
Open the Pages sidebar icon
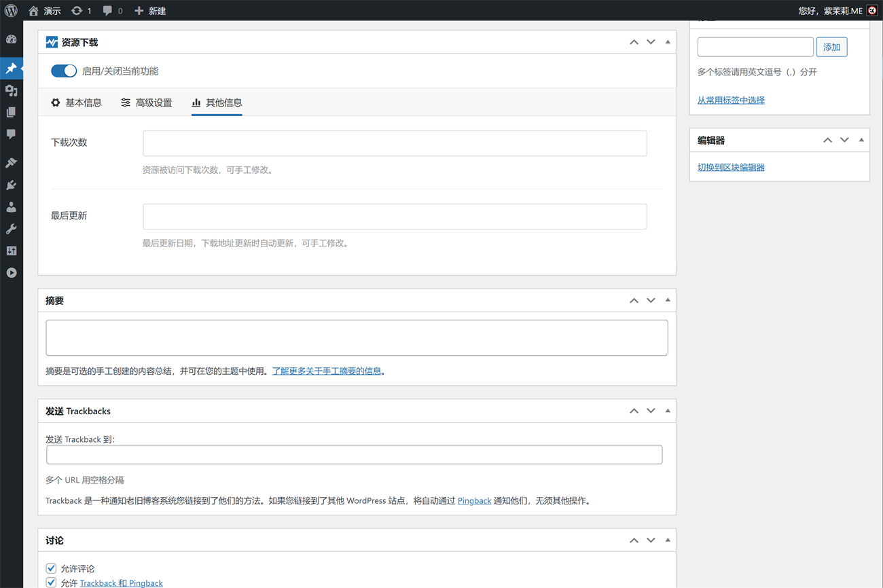[x=12, y=112]
